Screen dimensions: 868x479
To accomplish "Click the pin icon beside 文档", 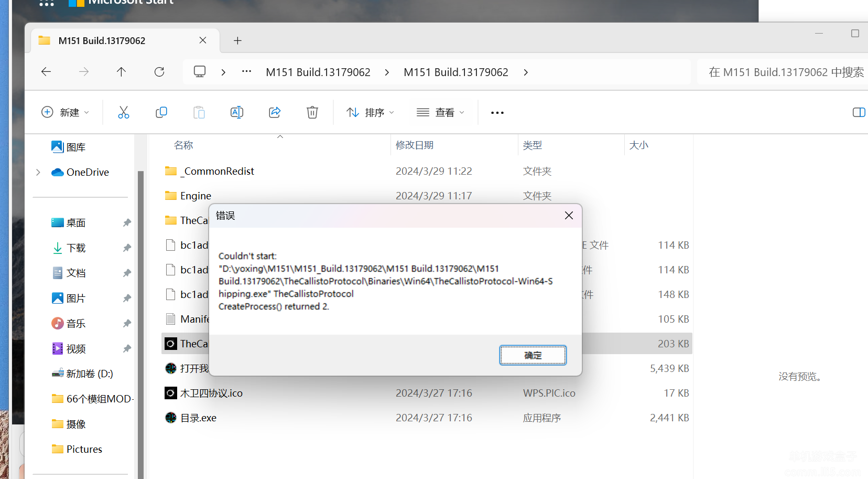I will tap(127, 273).
